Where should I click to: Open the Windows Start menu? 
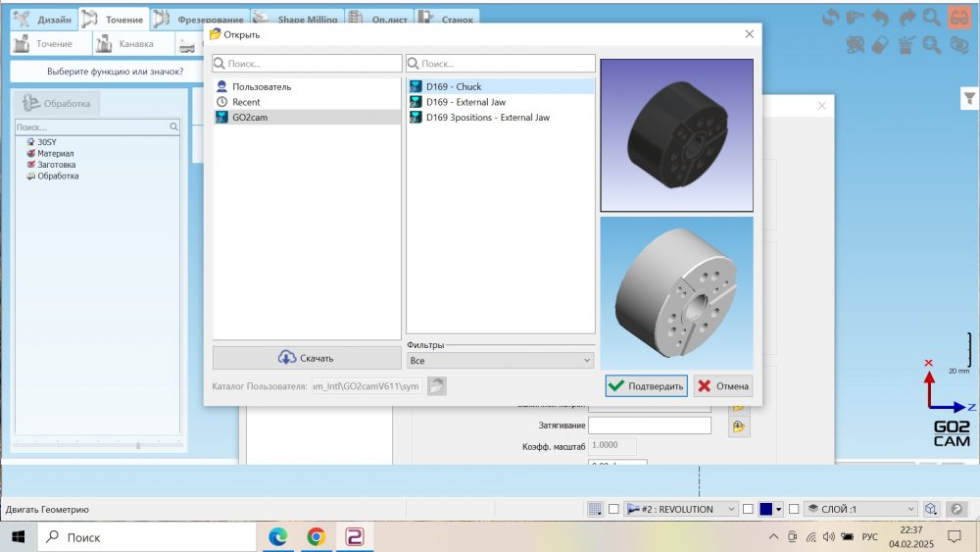pyautogui.click(x=18, y=537)
